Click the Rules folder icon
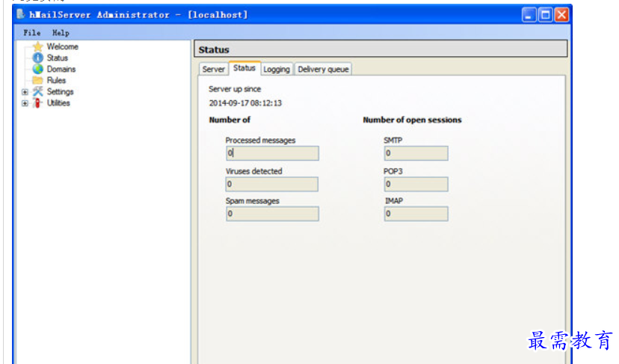The height and width of the screenshot is (364, 619). pos(38,80)
